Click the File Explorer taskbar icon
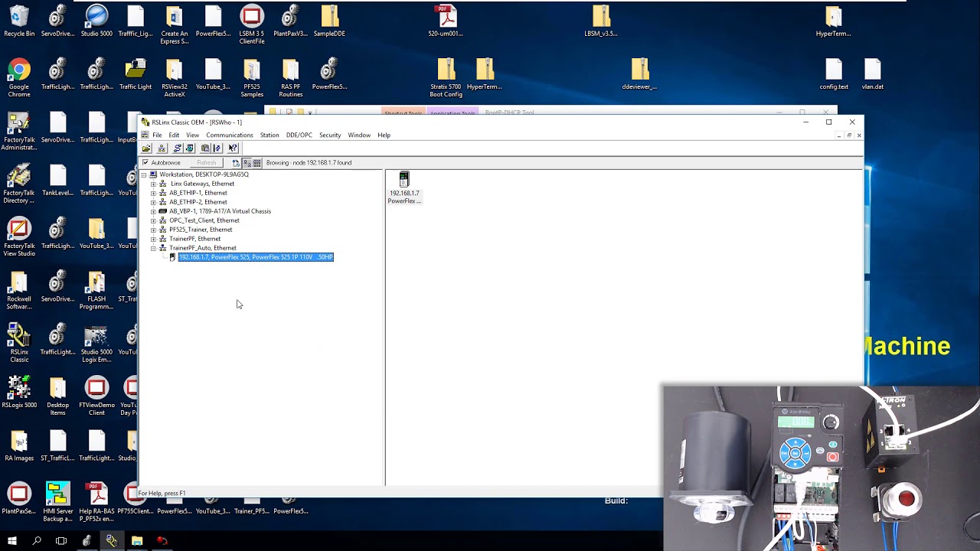This screenshot has width=980, height=551. [x=137, y=541]
